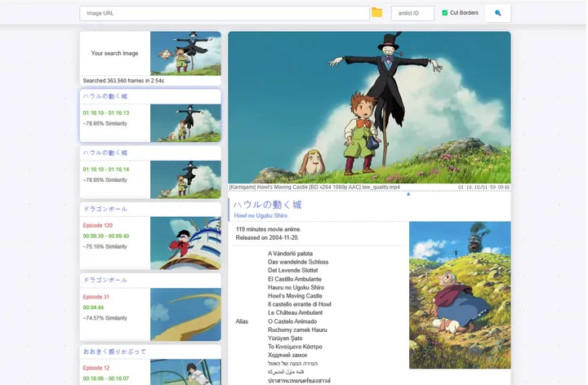
Task: Select your search image thumbnail
Action: pos(185,54)
